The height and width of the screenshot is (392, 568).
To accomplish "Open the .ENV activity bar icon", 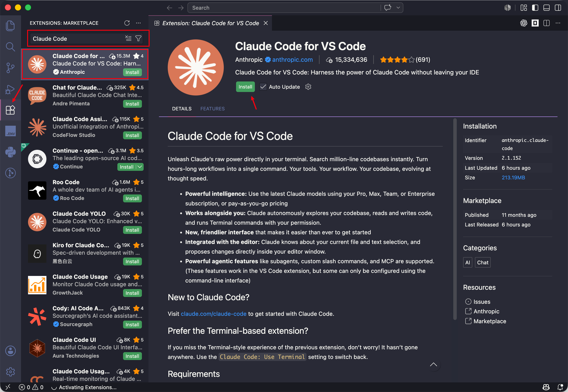I will (10, 131).
